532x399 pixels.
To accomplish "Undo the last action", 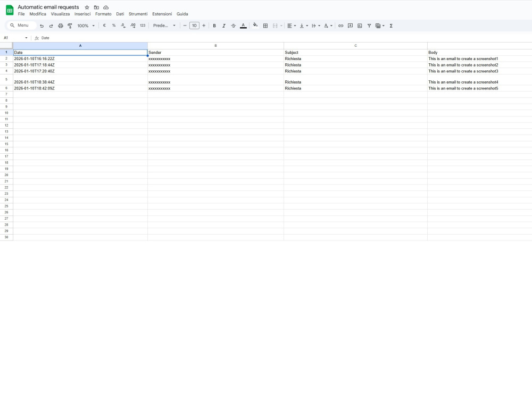I will click(41, 26).
